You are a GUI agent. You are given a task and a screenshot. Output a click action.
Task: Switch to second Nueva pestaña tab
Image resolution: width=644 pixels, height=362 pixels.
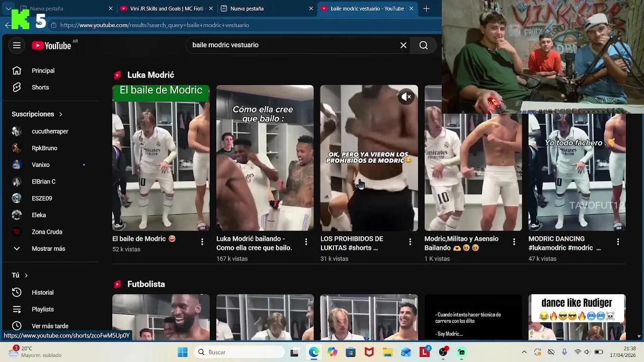pyautogui.click(x=267, y=9)
